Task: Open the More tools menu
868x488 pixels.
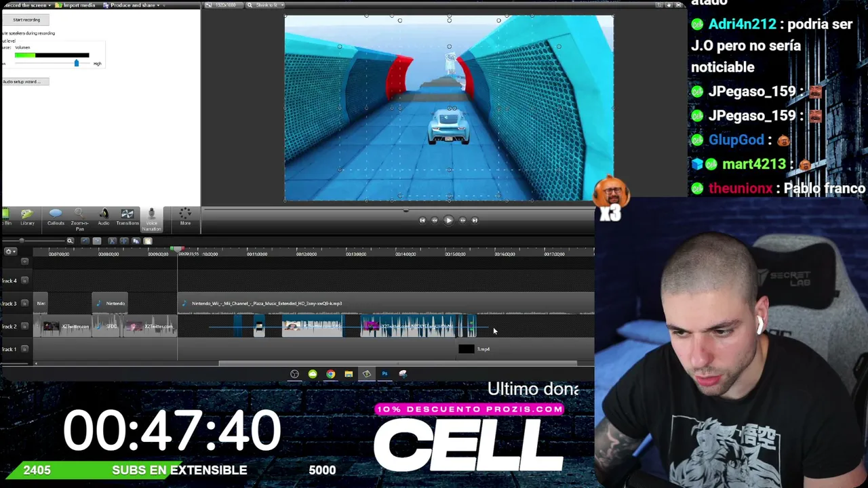Action: (185, 218)
